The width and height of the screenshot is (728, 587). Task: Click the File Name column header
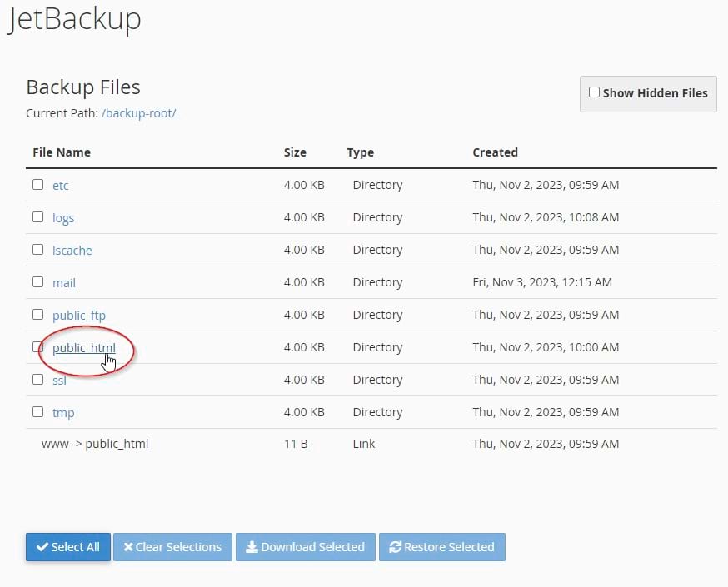(x=62, y=152)
